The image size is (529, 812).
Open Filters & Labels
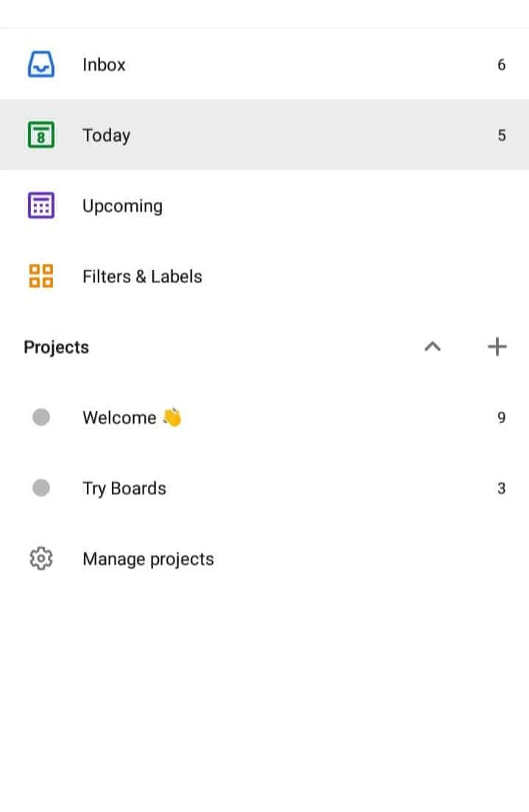[x=264, y=276]
